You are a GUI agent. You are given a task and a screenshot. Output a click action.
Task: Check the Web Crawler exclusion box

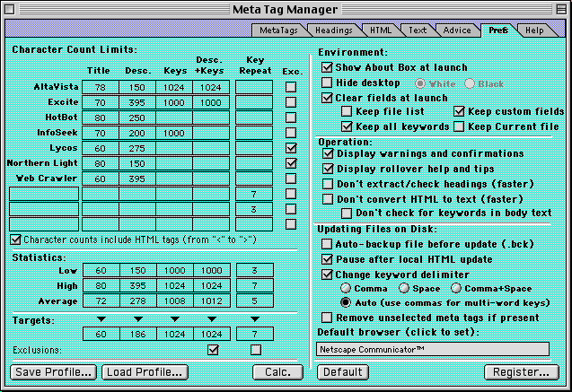(x=291, y=179)
